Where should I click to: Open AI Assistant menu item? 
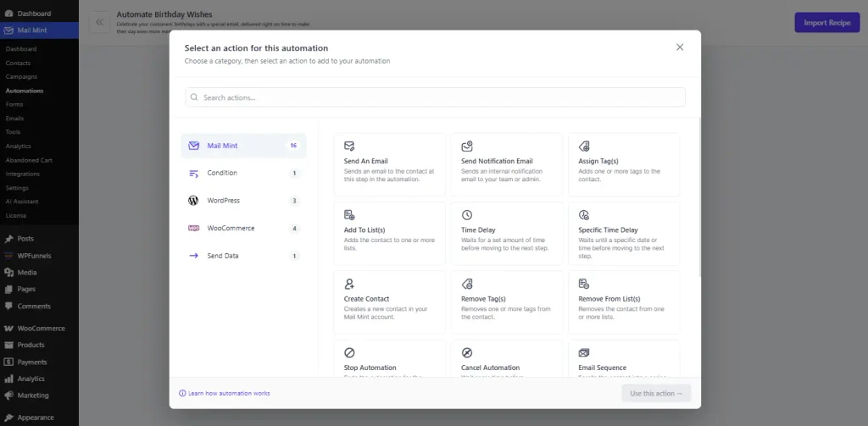(x=22, y=202)
